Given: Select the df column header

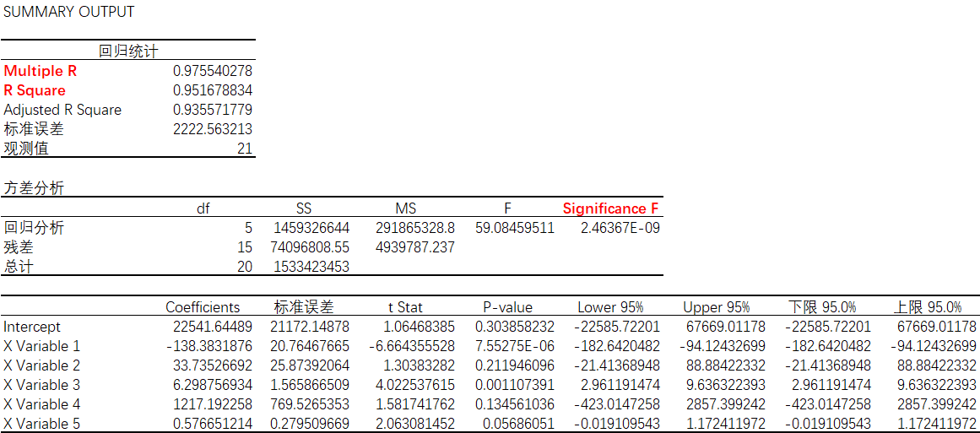Looking at the screenshot, I should (x=203, y=208).
